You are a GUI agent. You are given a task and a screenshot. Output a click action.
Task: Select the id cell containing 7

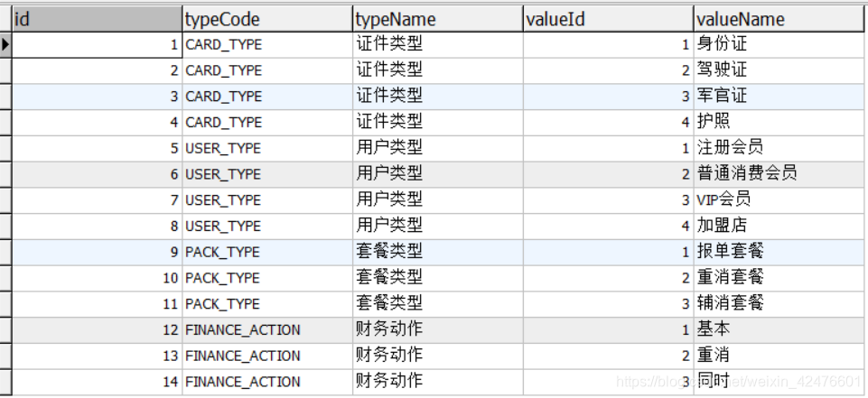[x=97, y=200]
